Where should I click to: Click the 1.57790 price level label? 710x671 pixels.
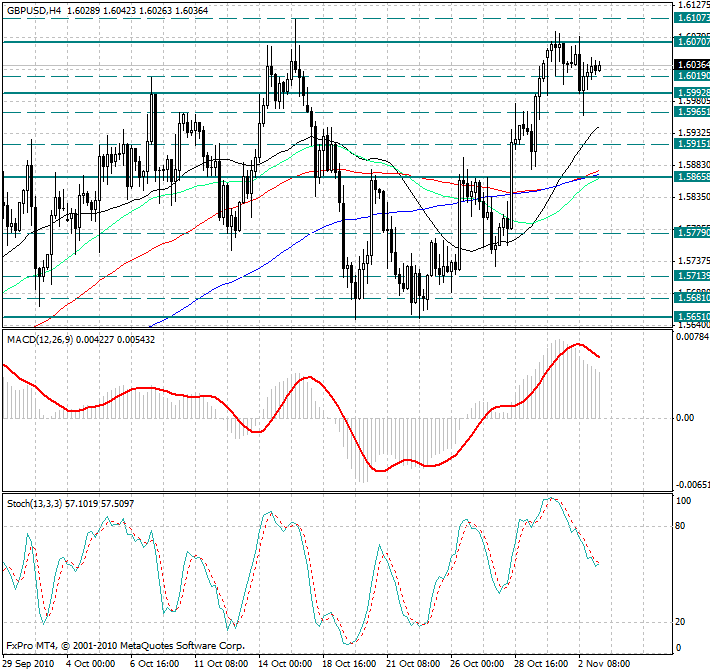tap(692, 233)
